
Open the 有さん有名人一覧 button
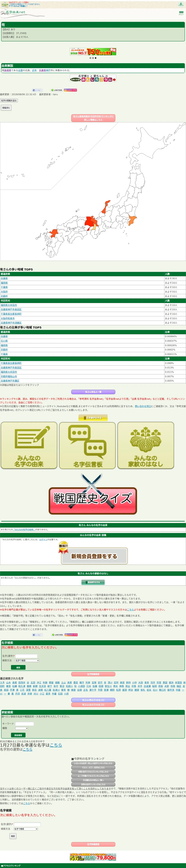click(93, 392)
